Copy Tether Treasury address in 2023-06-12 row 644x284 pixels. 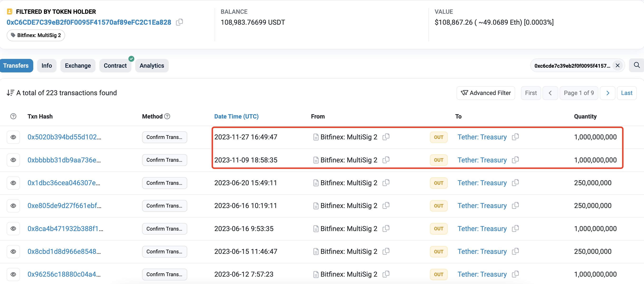tap(515, 274)
